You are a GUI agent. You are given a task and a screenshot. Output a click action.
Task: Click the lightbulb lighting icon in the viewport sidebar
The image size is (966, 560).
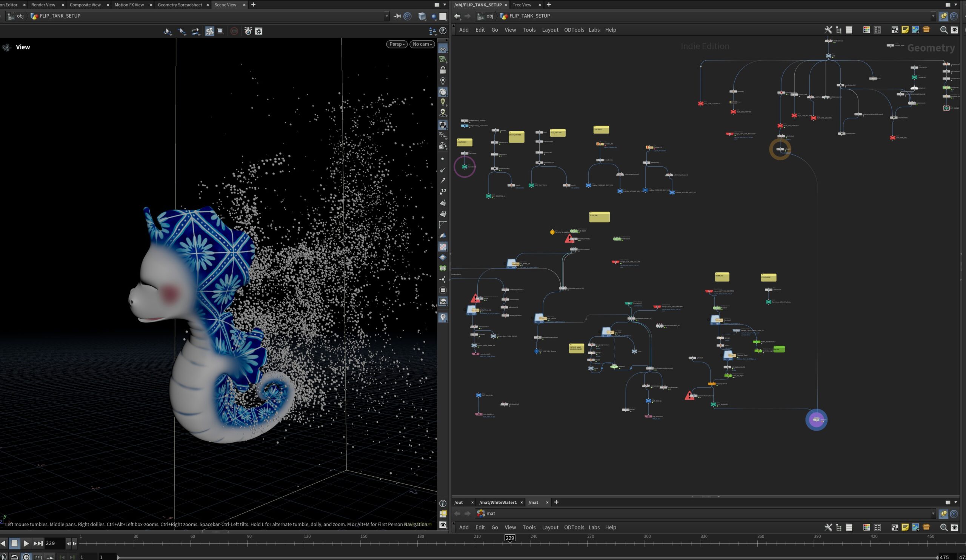click(443, 102)
